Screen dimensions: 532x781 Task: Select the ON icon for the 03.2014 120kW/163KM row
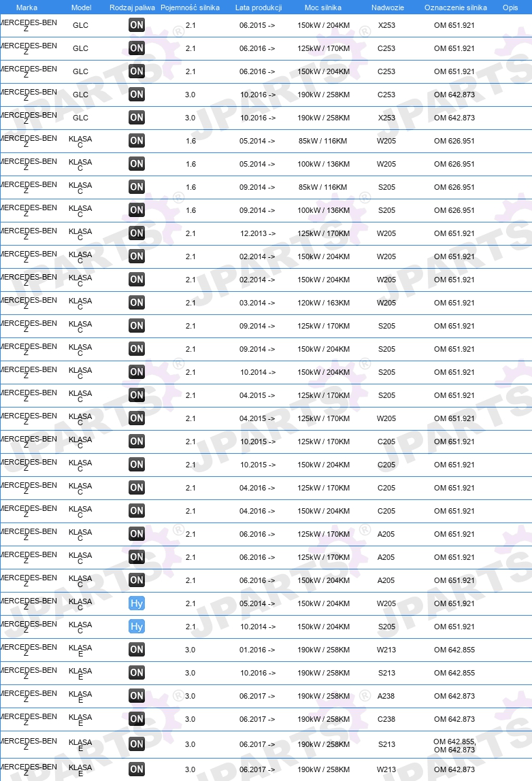tap(137, 303)
